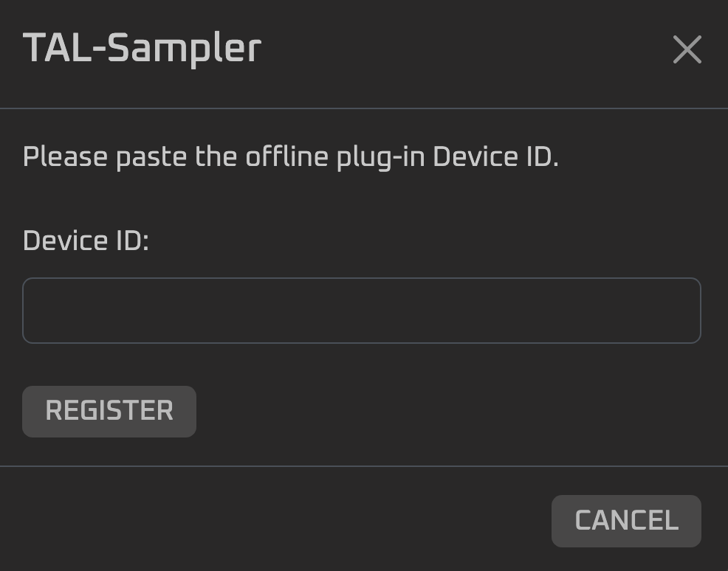
Task: Submit the Device ID via REGISTER
Action: 109,411
